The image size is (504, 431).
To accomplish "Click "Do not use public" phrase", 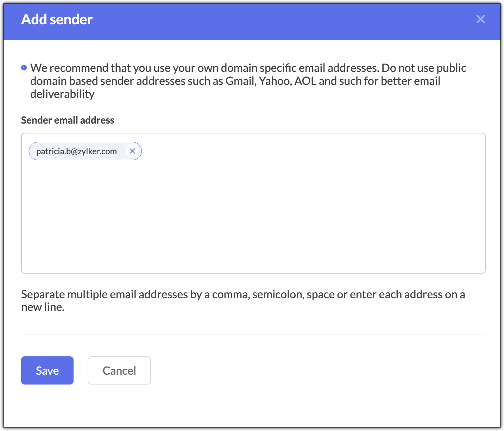I will 424,68.
